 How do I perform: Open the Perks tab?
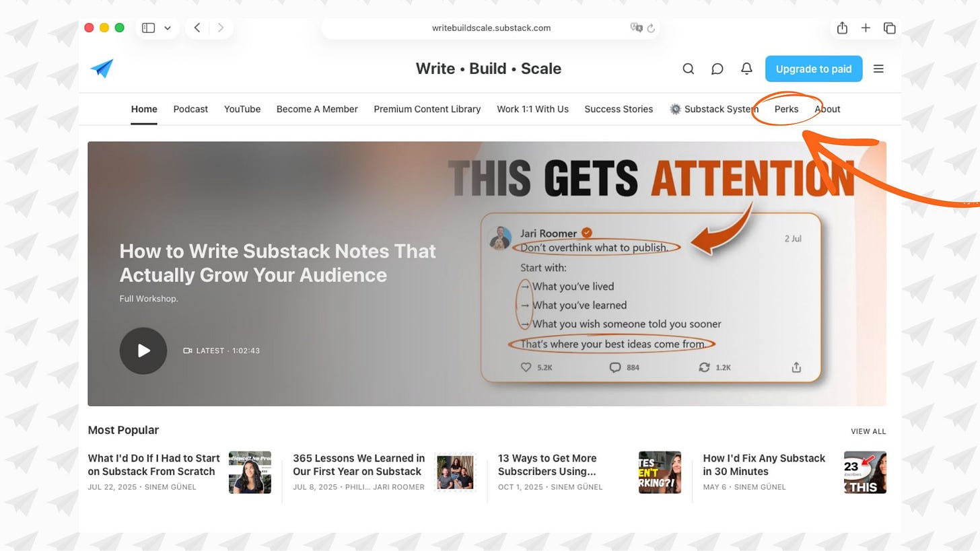(x=786, y=109)
